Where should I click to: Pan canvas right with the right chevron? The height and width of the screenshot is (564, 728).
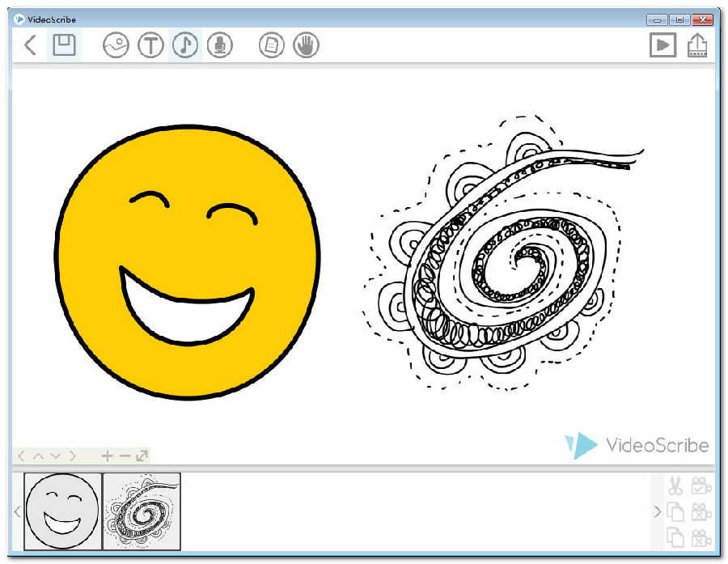coord(73,456)
